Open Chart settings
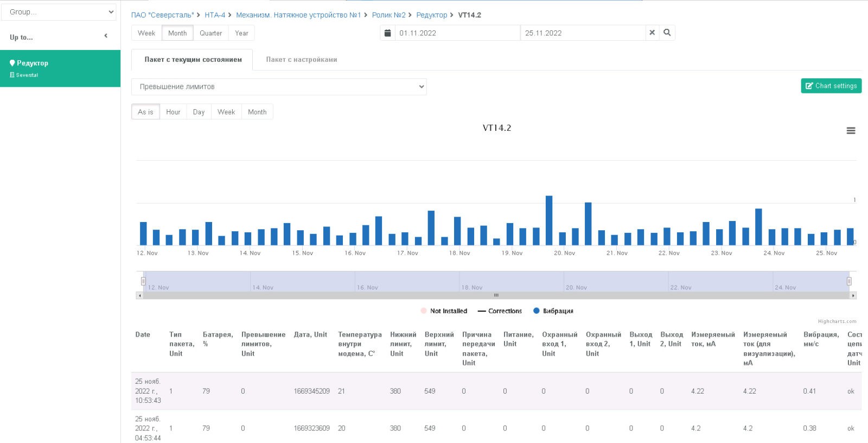Image resolution: width=868 pixels, height=443 pixels. click(x=831, y=86)
